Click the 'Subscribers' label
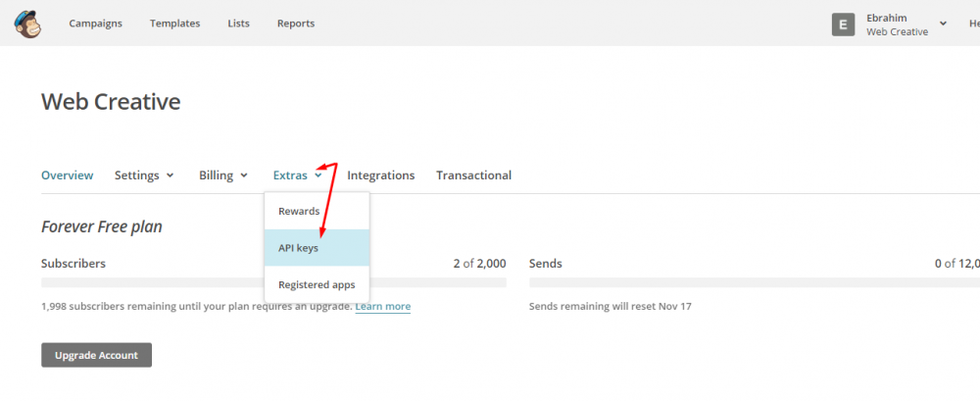 point(73,264)
